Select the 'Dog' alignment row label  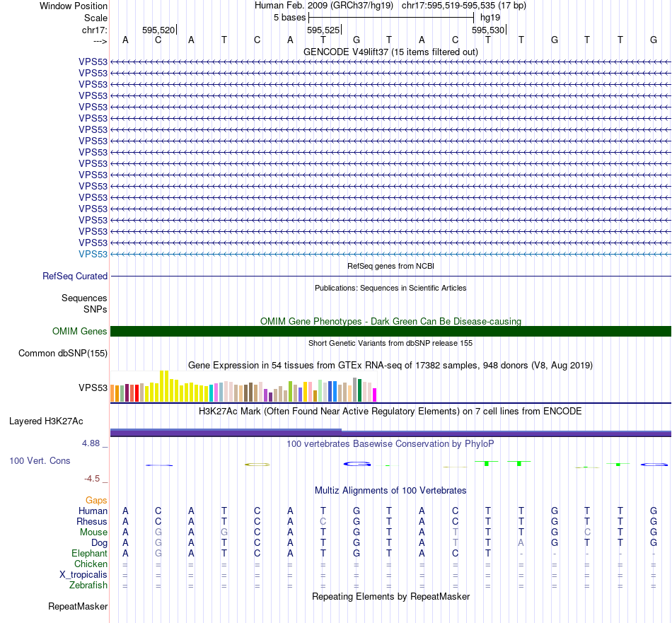[99, 543]
